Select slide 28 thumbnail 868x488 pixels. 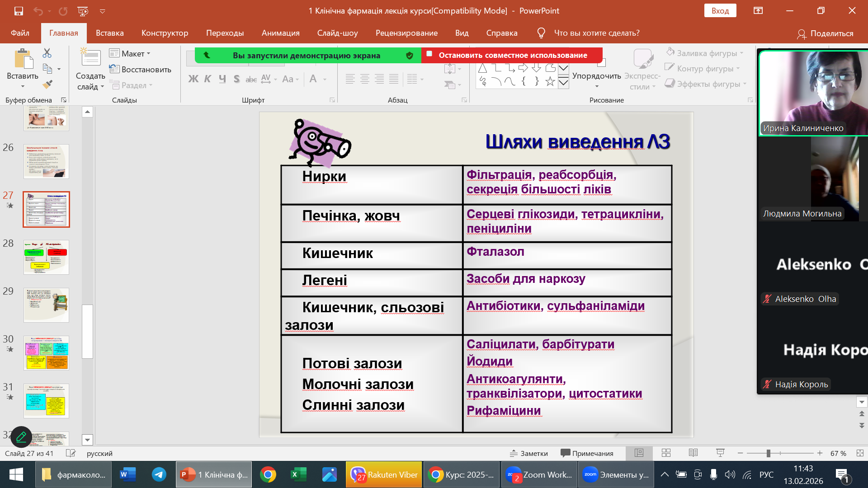pos(46,257)
